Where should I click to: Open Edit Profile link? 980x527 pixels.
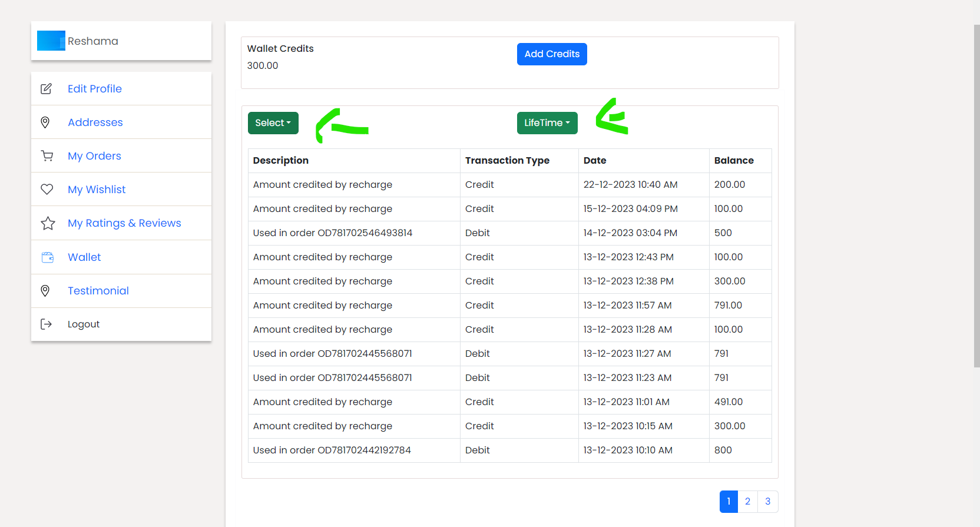[95, 89]
